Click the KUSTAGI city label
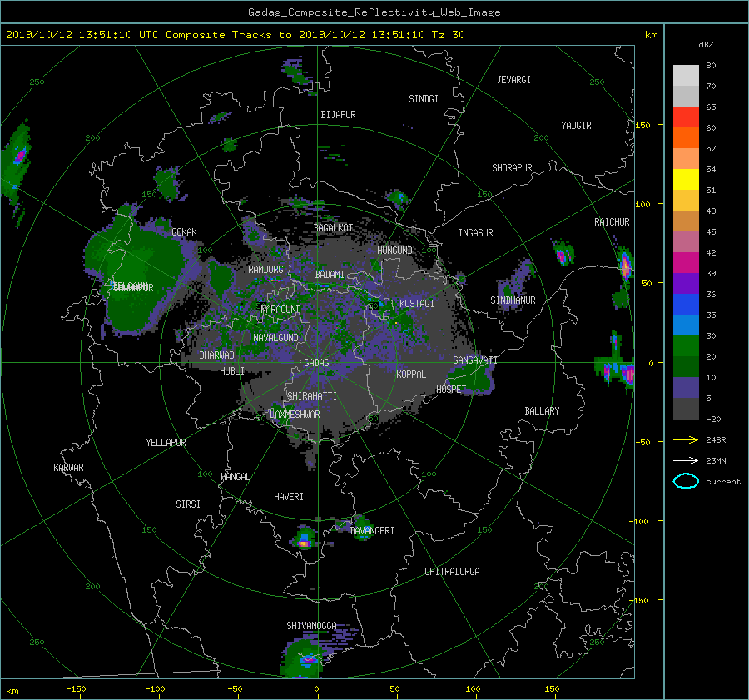Viewport: 749px width, 700px height. tap(417, 304)
